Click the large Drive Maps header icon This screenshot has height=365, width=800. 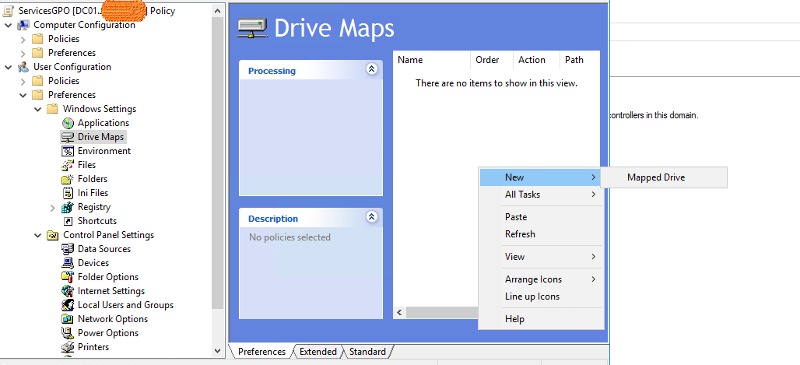(x=253, y=28)
